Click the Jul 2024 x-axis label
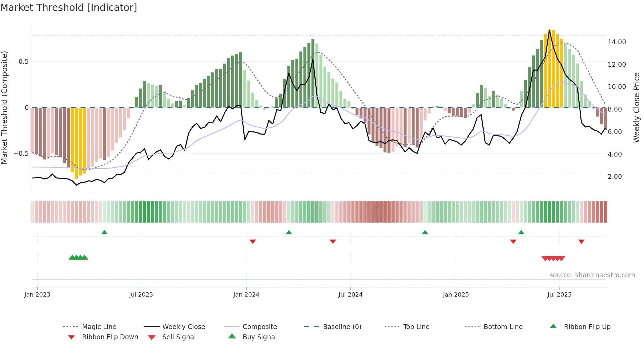This screenshot has width=644, height=362. 350,294
